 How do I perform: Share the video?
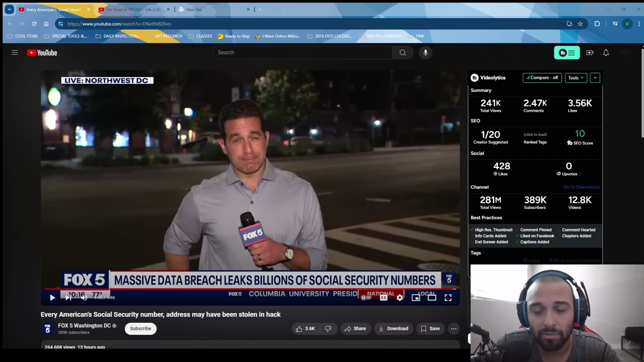pyautogui.click(x=355, y=329)
